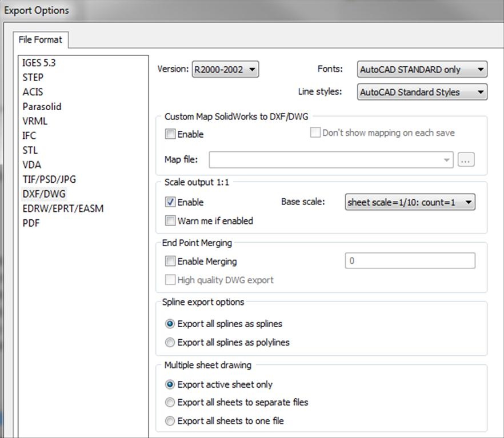
Task: Uncheck Scale output 1:1 Enable checkbox
Action: click(170, 202)
